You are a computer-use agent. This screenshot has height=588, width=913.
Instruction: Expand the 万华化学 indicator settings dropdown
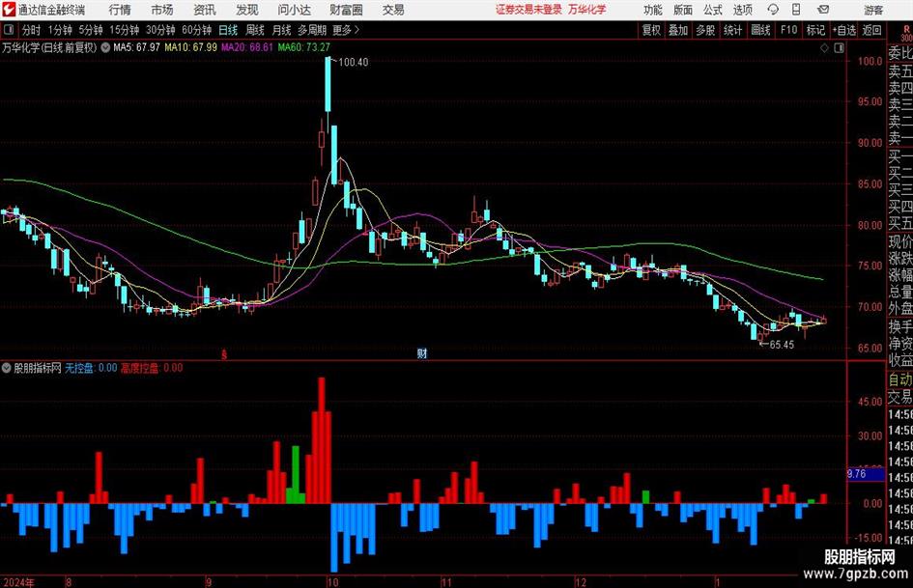[105, 47]
